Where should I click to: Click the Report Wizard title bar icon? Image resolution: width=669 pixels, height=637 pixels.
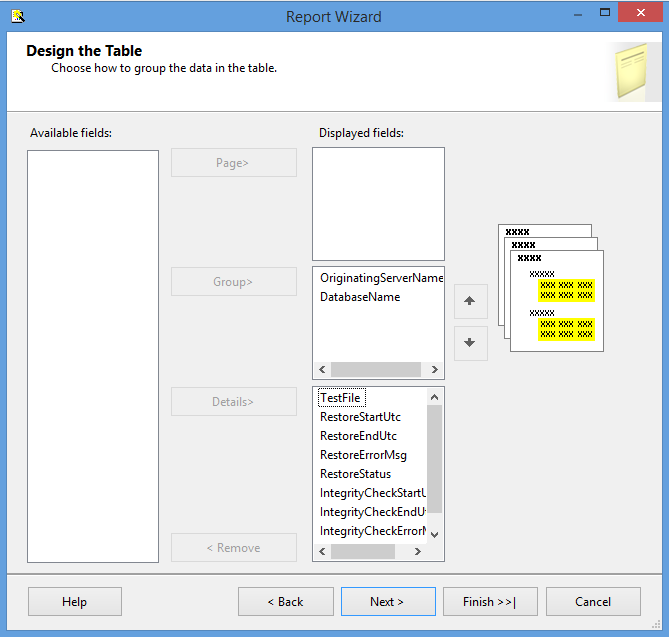click(x=18, y=16)
